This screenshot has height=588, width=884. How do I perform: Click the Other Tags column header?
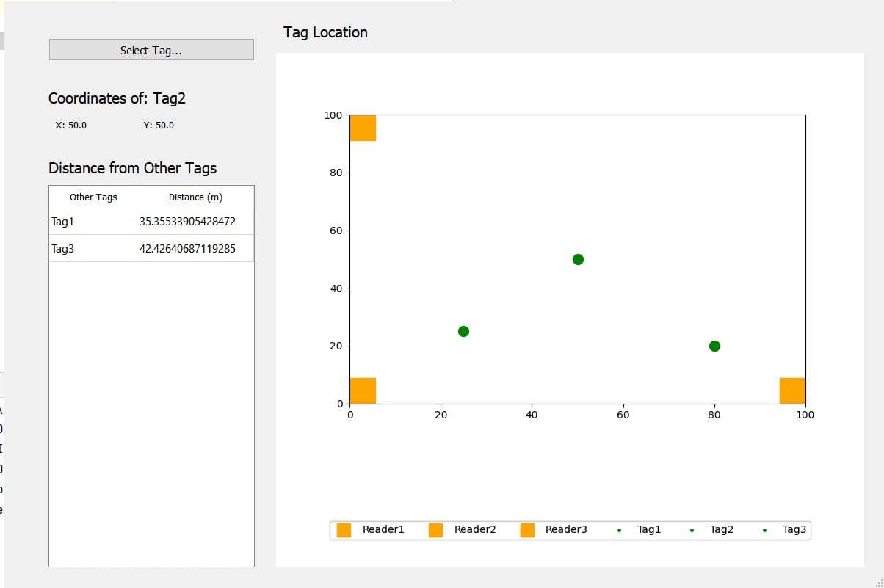[x=93, y=197]
